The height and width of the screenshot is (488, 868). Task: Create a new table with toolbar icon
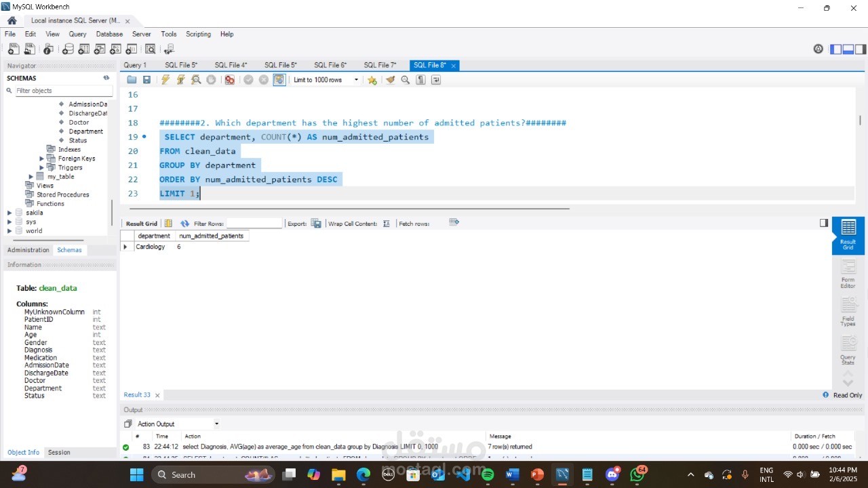tap(84, 49)
